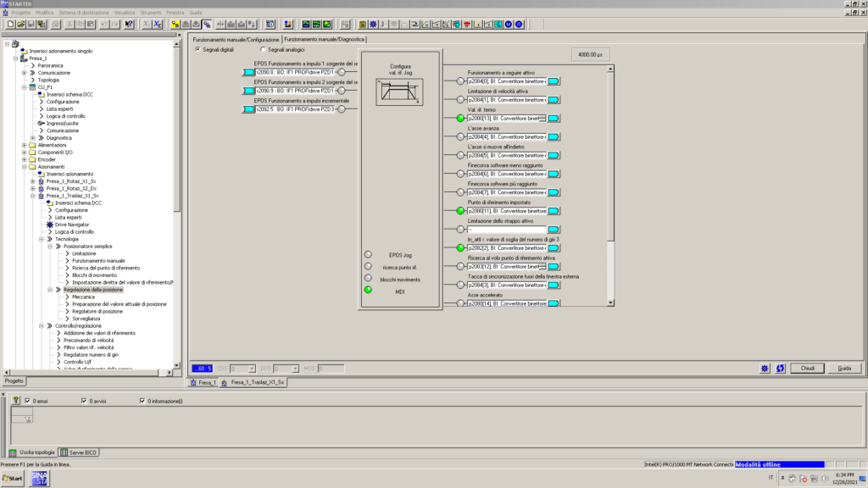
Task: Collapse the Azionamenti folder
Action: [25, 167]
